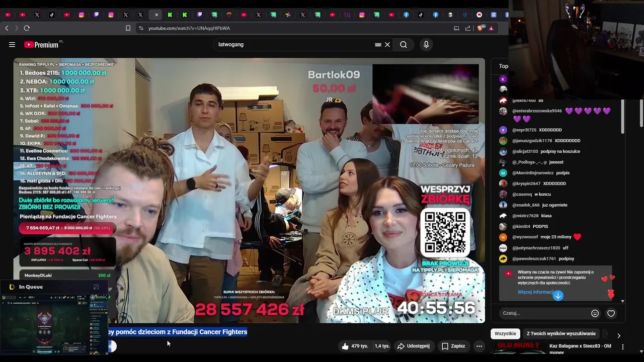Go forward in browser history

pos(16,28)
